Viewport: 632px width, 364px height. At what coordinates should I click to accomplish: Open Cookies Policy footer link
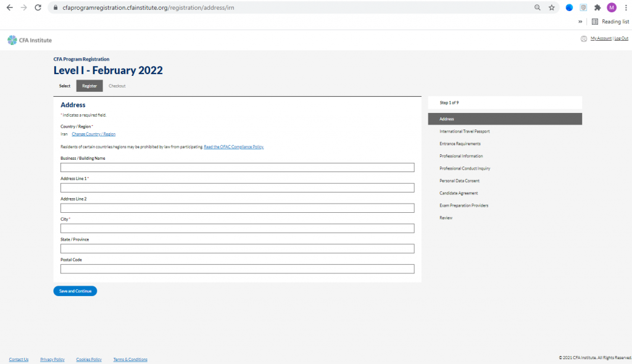89,360
